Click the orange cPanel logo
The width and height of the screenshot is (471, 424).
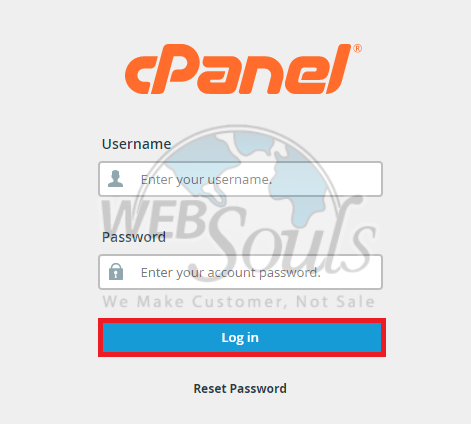click(243, 69)
